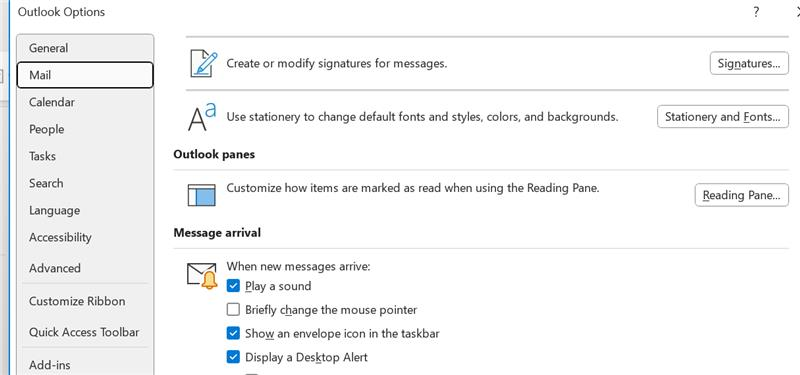The image size is (800, 375).
Task: Select the Add-ins category
Action: (85, 365)
